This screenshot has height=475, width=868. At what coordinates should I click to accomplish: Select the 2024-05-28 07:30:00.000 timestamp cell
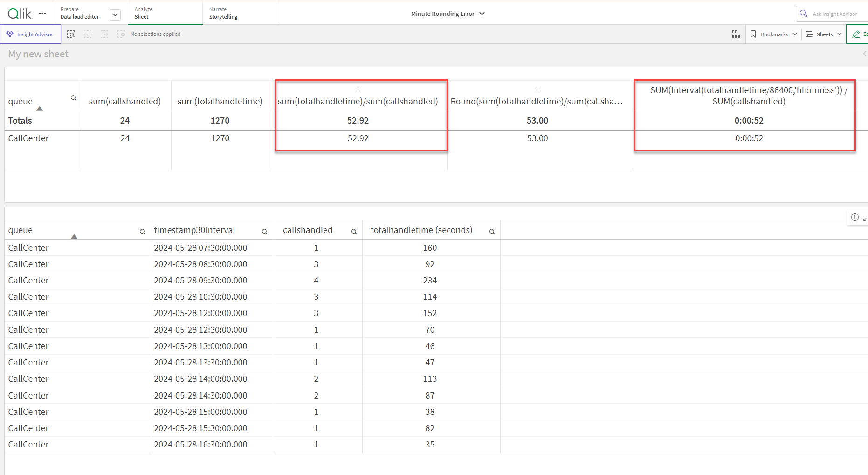200,248
